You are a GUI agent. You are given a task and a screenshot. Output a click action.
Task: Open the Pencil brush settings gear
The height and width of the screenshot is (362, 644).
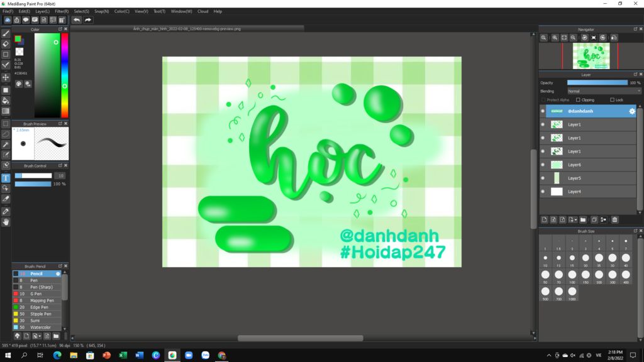point(58,274)
